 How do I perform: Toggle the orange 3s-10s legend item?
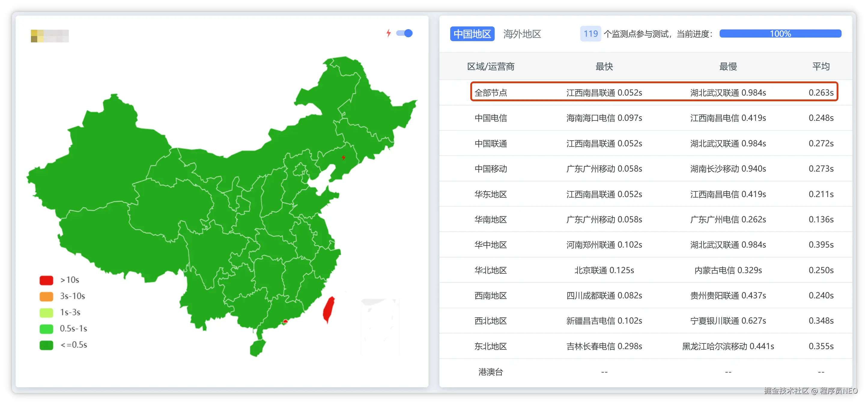coord(47,296)
